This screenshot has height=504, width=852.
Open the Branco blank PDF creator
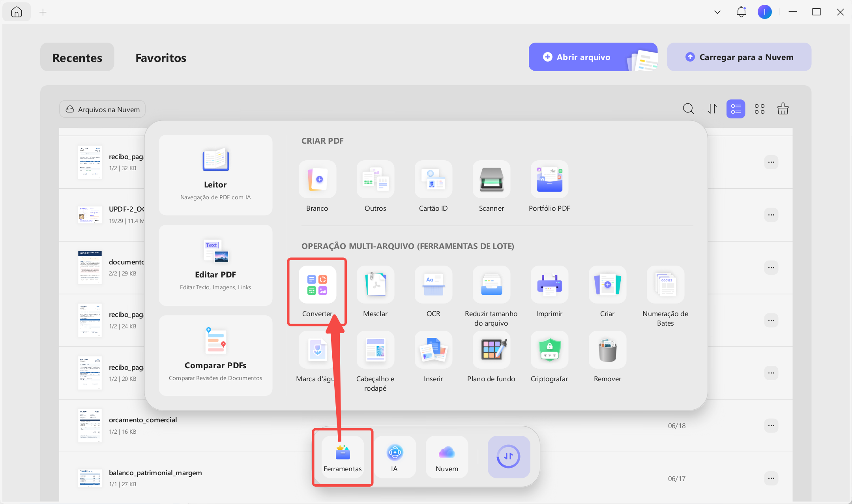click(317, 179)
